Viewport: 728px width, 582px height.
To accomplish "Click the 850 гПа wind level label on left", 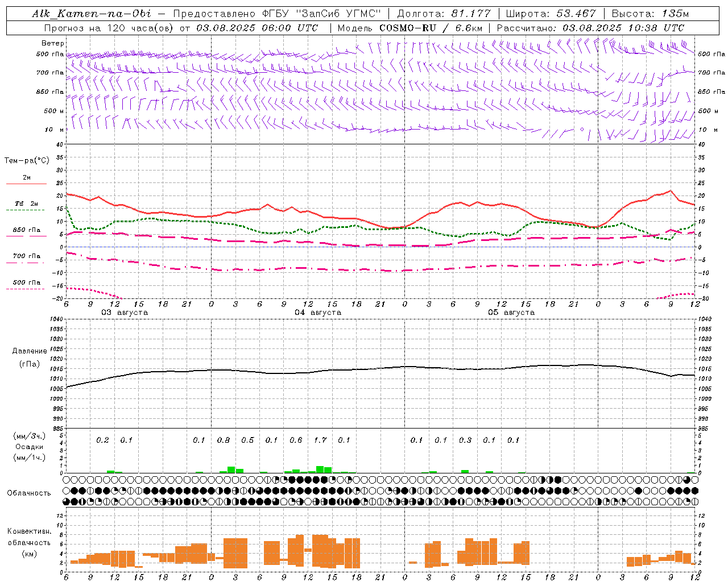I will tap(50, 92).
